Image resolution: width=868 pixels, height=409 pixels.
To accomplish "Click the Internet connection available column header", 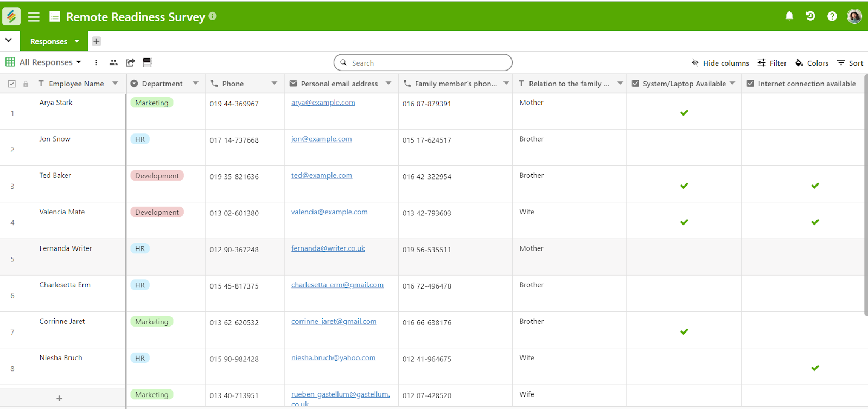I will pyautogui.click(x=802, y=84).
